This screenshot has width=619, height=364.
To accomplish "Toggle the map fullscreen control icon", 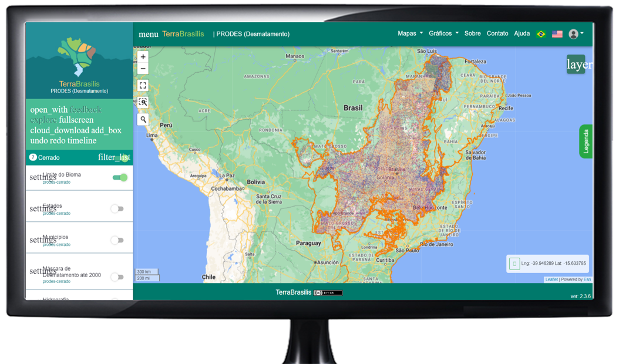I will (143, 85).
